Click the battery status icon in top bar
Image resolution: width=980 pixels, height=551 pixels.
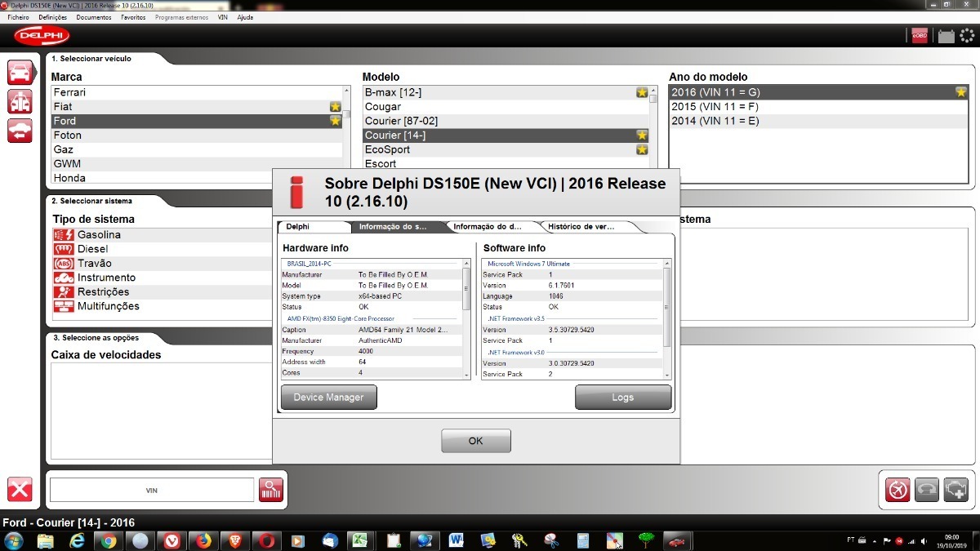946,35
